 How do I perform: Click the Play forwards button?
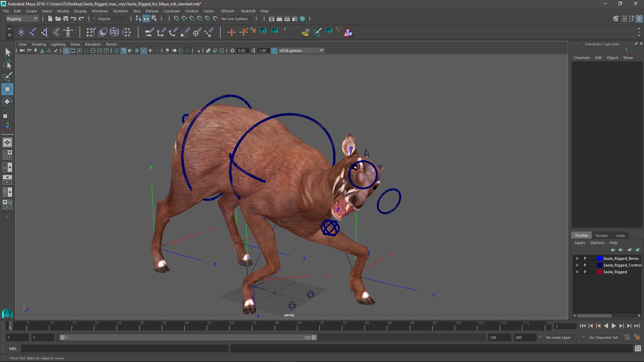(x=613, y=326)
